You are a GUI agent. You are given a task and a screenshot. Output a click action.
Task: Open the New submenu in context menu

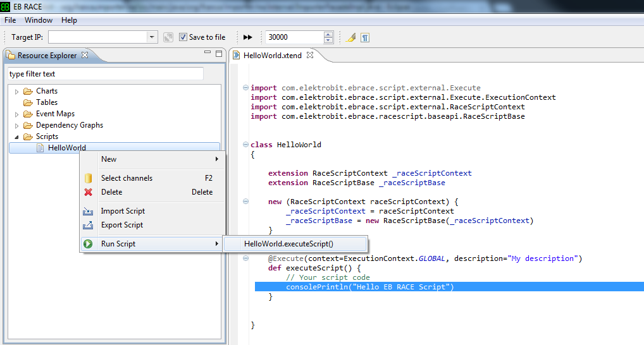coord(153,159)
